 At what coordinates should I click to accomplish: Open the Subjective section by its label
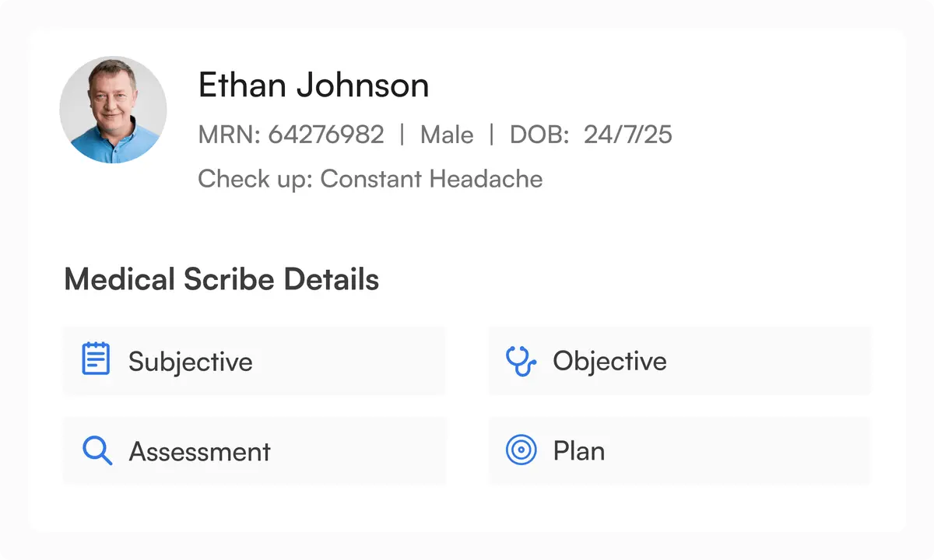(191, 362)
